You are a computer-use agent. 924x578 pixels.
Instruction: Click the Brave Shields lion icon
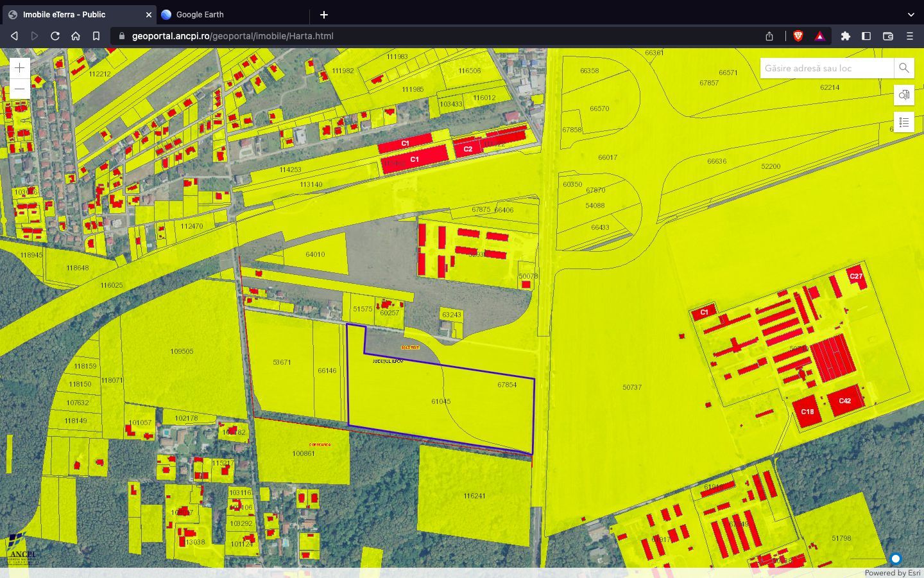(798, 36)
